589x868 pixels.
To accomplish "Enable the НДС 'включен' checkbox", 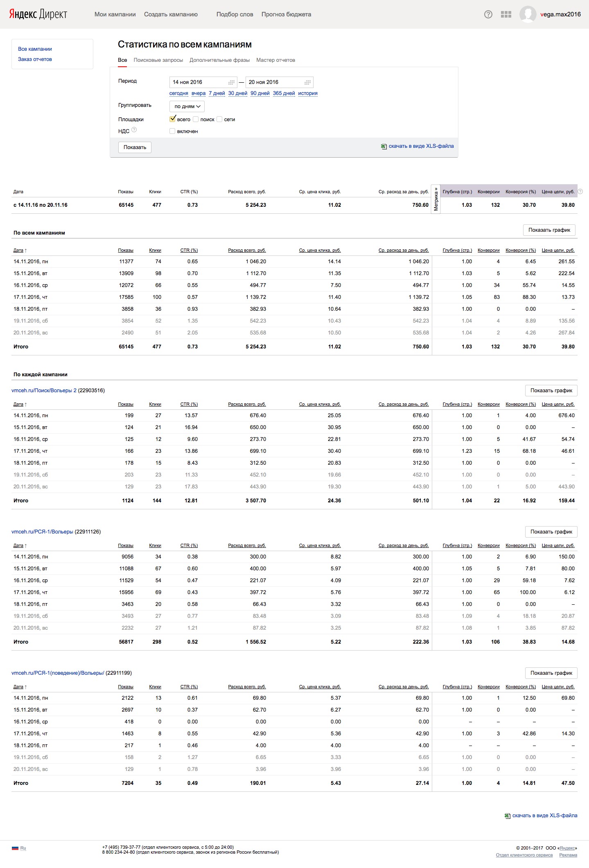I will [x=172, y=131].
